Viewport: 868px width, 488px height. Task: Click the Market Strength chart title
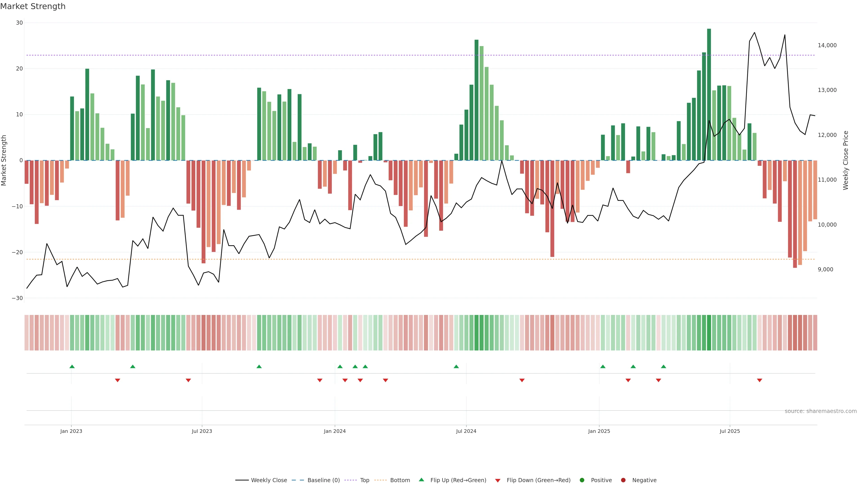[33, 6]
